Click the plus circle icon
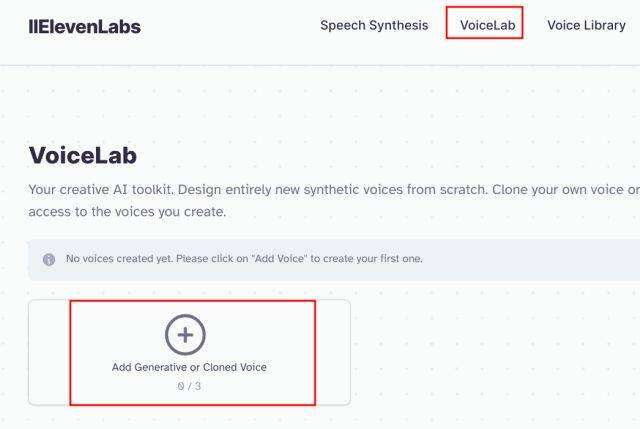Screen dimensions: 640x429 [x=185, y=335]
